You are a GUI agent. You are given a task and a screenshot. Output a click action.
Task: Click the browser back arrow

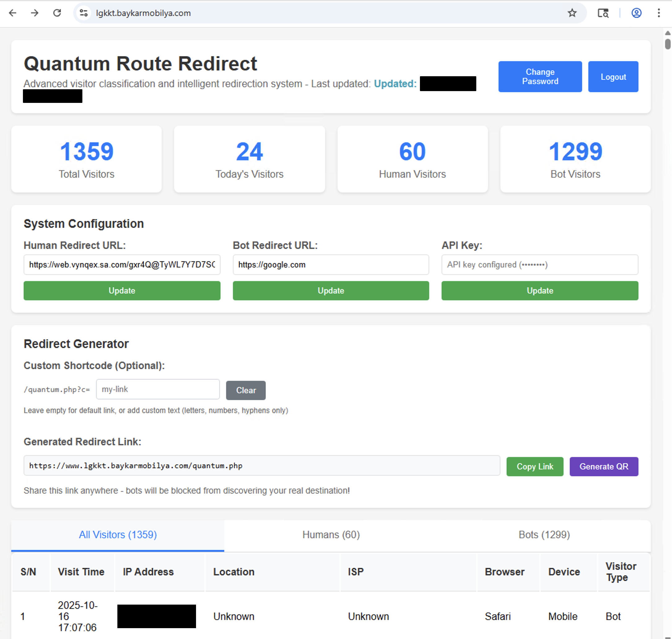tap(12, 13)
